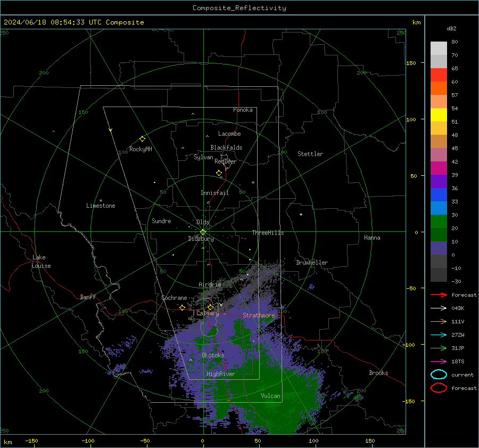Click the red forecast arrow in the legend
Screen dimensions: 479x448
pyautogui.click(x=439, y=295)
